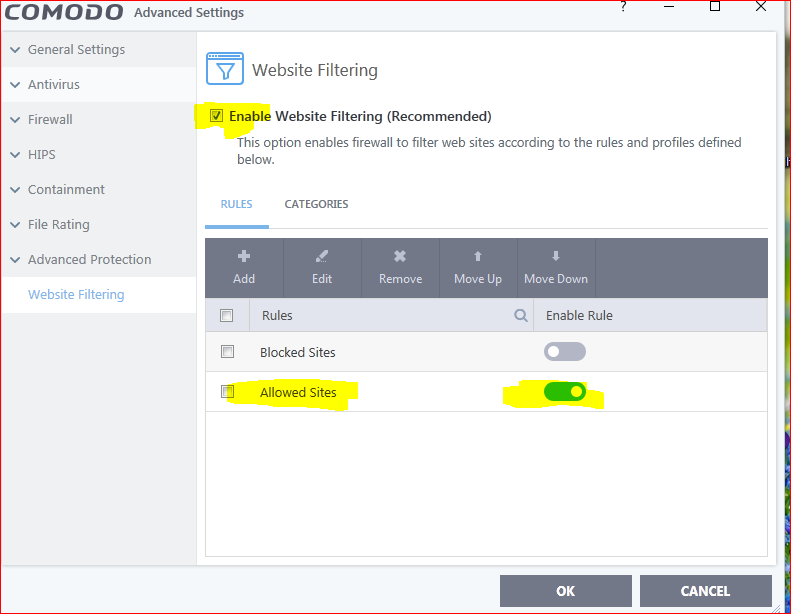Expand the Firewall section chevron
Viewport: 791px width, 614px height.
15,120
